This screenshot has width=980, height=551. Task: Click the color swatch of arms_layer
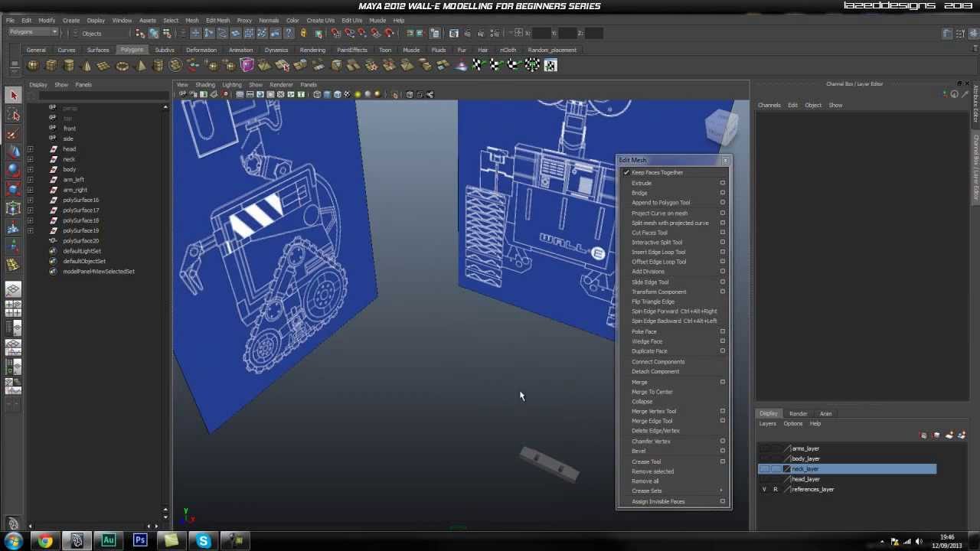pos(786,448)
